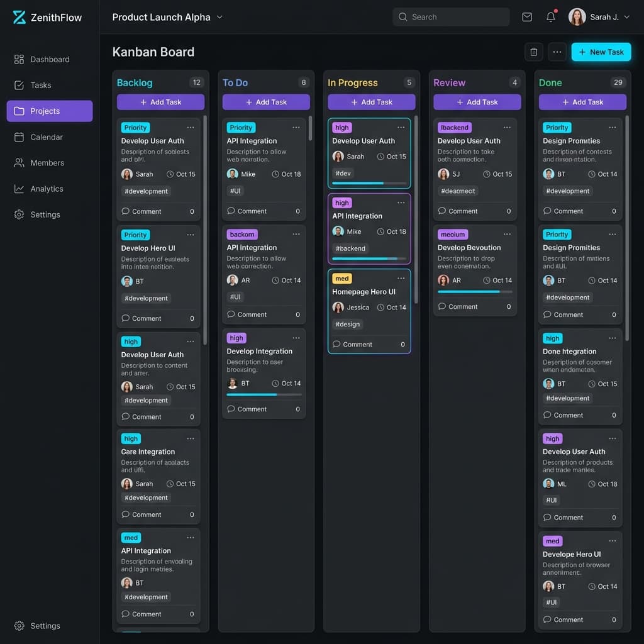Open menu on Backlog Care Integration card
644x644 pixels.
tap(191, 438)
